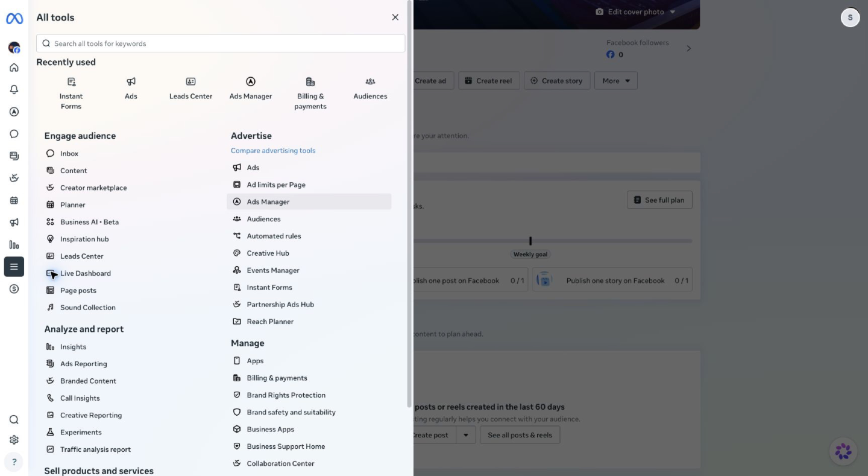Click See full plan button
Viewport: 868px width, 476px height.
click(659, 200)
